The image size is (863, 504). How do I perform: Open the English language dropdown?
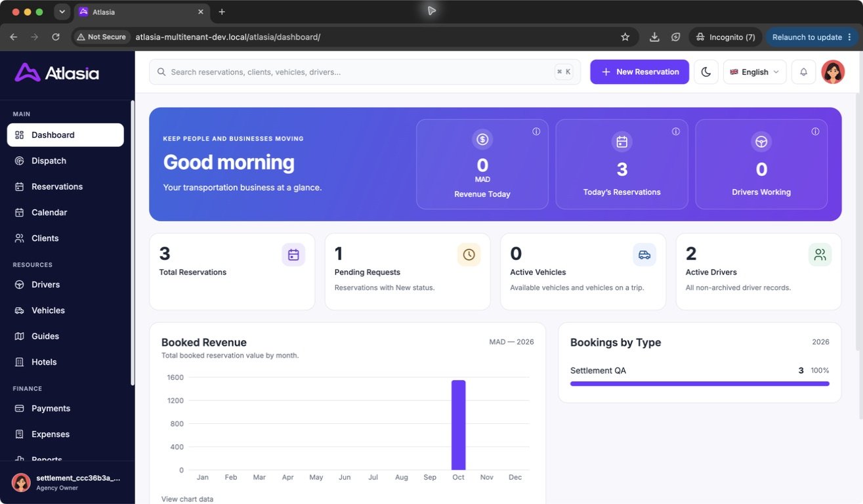(755, 72)
